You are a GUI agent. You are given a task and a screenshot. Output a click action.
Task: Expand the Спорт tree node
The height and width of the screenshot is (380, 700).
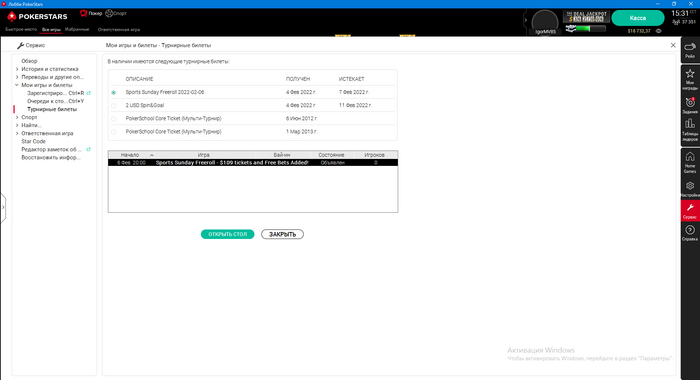[17, 117]
